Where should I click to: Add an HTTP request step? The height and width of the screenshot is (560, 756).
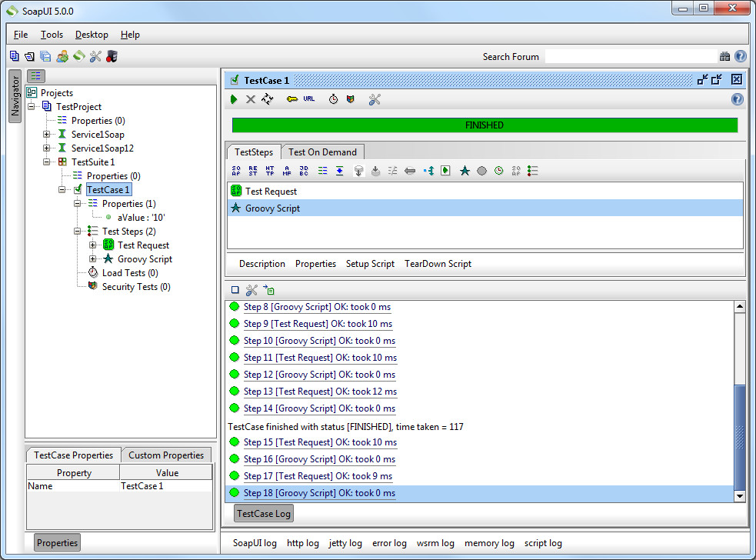pos(270,171)
